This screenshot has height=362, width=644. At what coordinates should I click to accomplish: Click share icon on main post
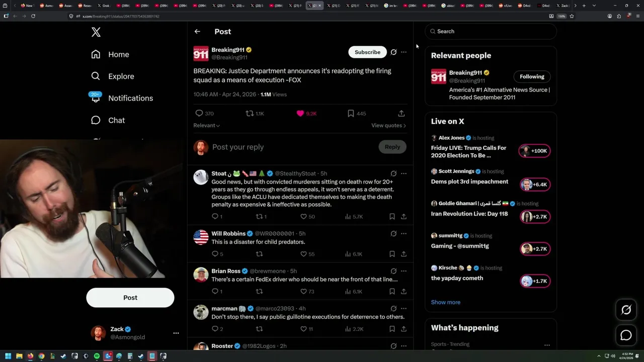click(x=401, y=114)
